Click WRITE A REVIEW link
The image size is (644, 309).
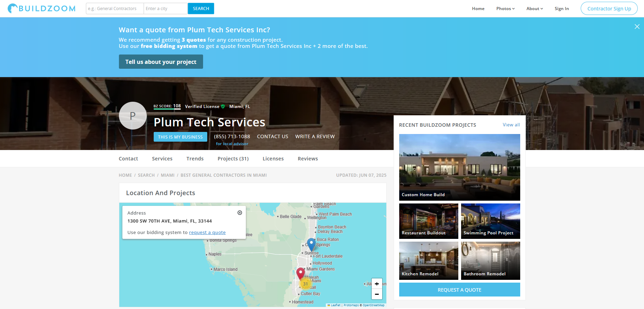tap(315, 136)
